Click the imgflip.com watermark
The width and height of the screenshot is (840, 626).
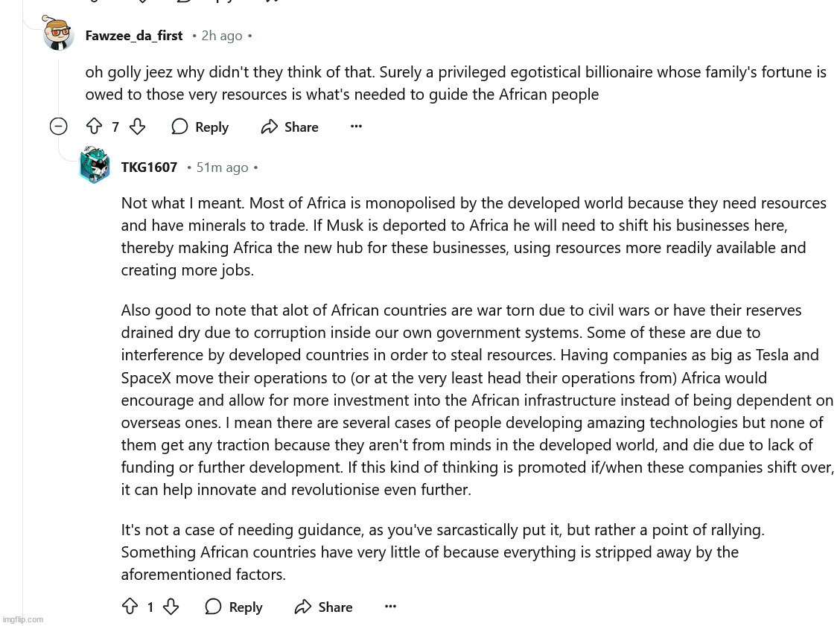coord(23,619)
